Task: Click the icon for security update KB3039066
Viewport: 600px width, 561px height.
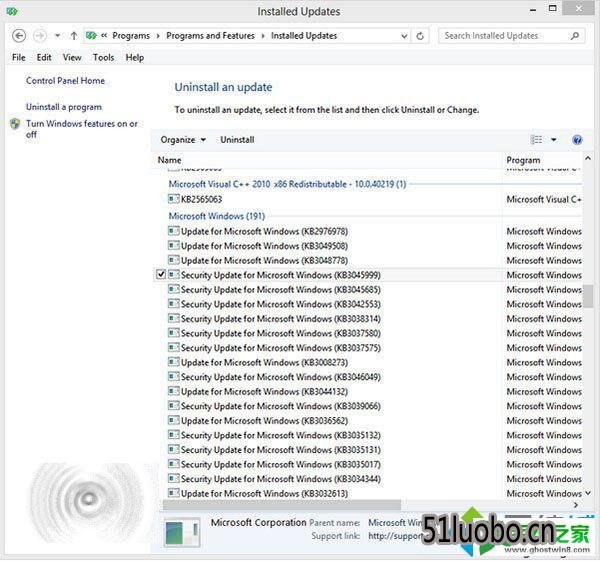Action: tap(174, 406)
